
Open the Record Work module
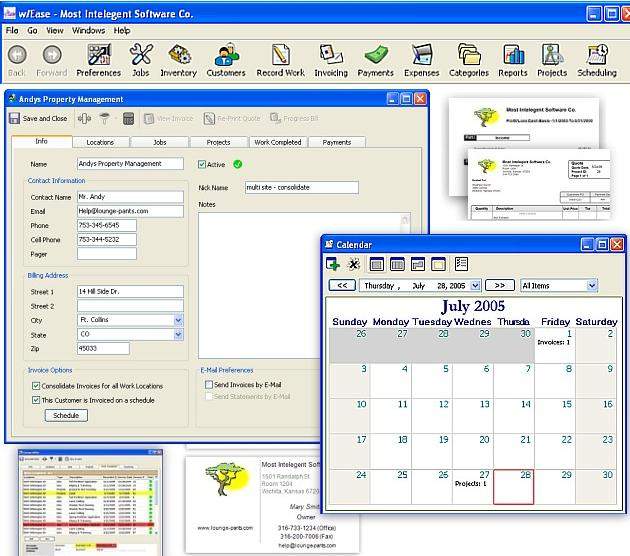click(x=280, y=60)
